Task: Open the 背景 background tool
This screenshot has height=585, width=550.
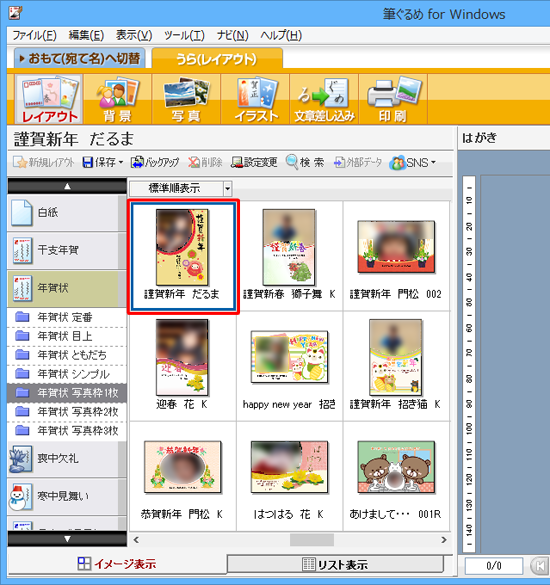Action: point(118,99)
